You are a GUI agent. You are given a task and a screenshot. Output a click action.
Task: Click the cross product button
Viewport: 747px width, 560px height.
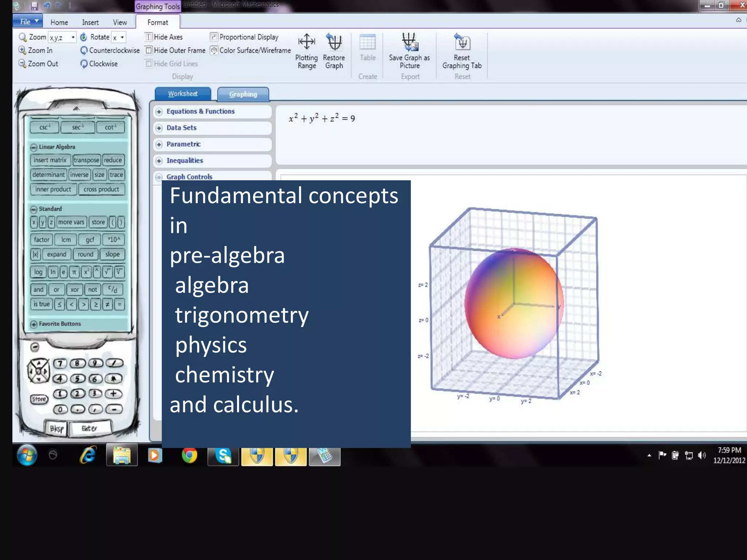[x=101, y=189]
